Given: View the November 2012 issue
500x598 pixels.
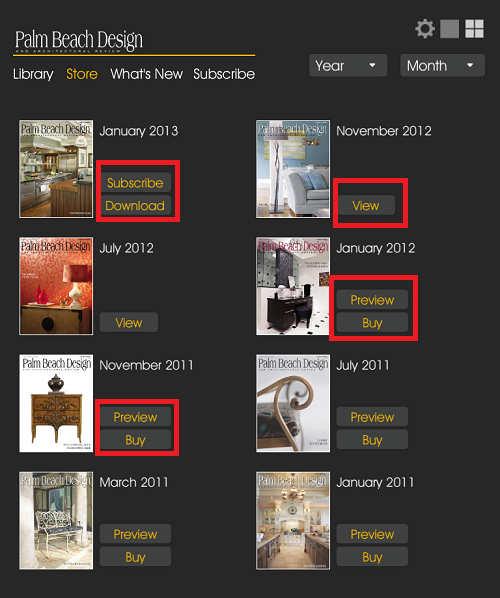Looking at the screenshot, I should click(366, 206).
